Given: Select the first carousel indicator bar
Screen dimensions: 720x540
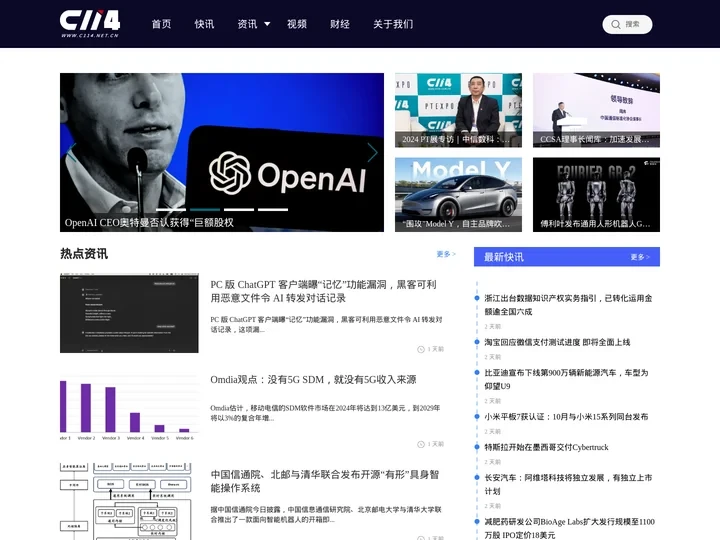Looking at the screenshot, I should click(x=171, y=209).
